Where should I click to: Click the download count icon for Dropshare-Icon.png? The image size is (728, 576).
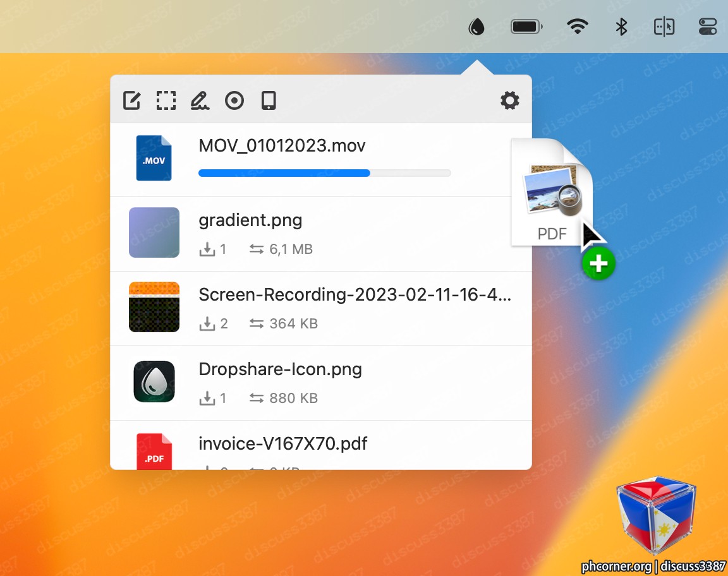(x=207, y=399)
